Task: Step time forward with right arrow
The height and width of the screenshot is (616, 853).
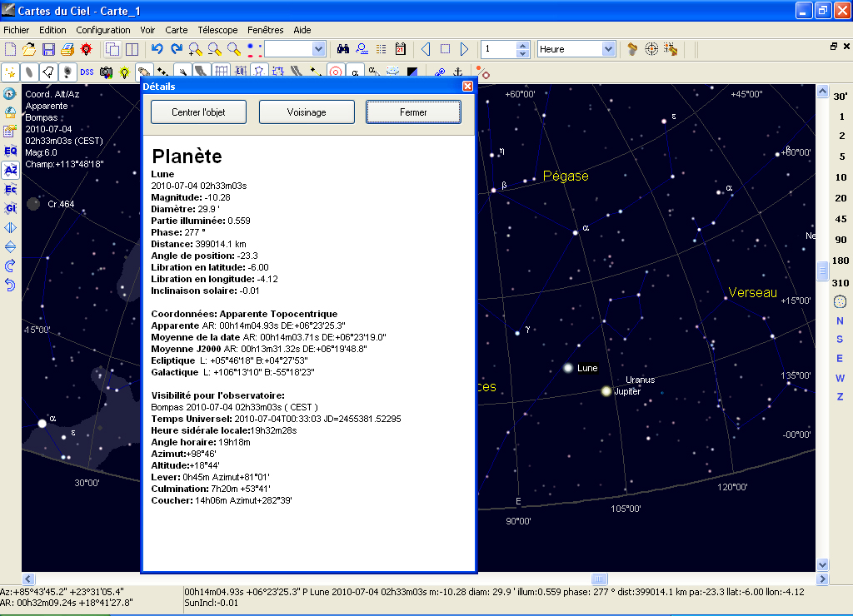Action: (x=464, y=49)
